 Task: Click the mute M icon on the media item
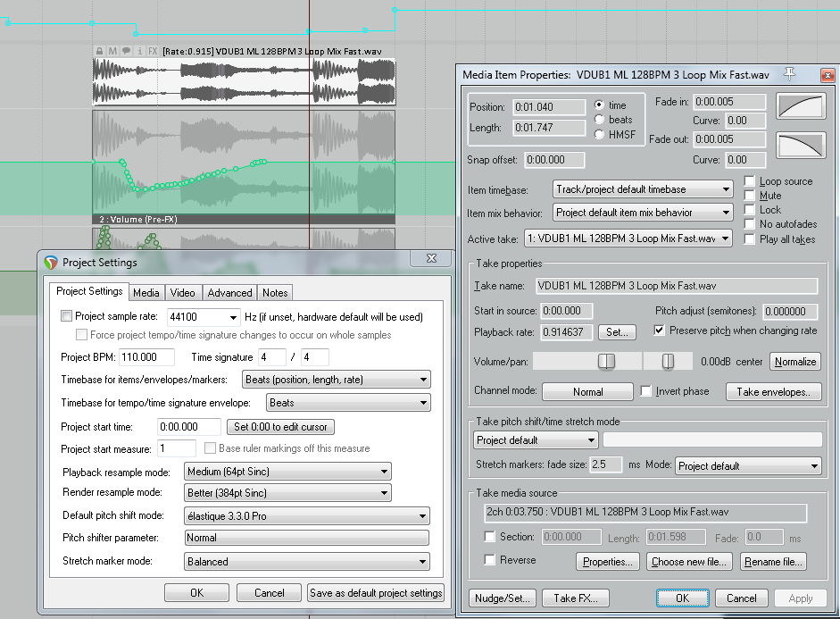pos(112,52)
